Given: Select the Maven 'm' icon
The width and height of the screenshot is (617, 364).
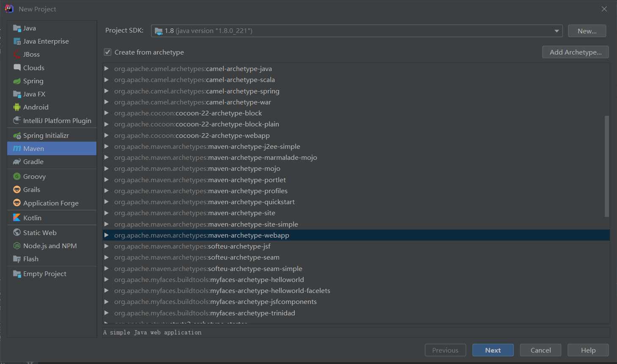Looking at the screenshot, I should (x=17, y=149).
